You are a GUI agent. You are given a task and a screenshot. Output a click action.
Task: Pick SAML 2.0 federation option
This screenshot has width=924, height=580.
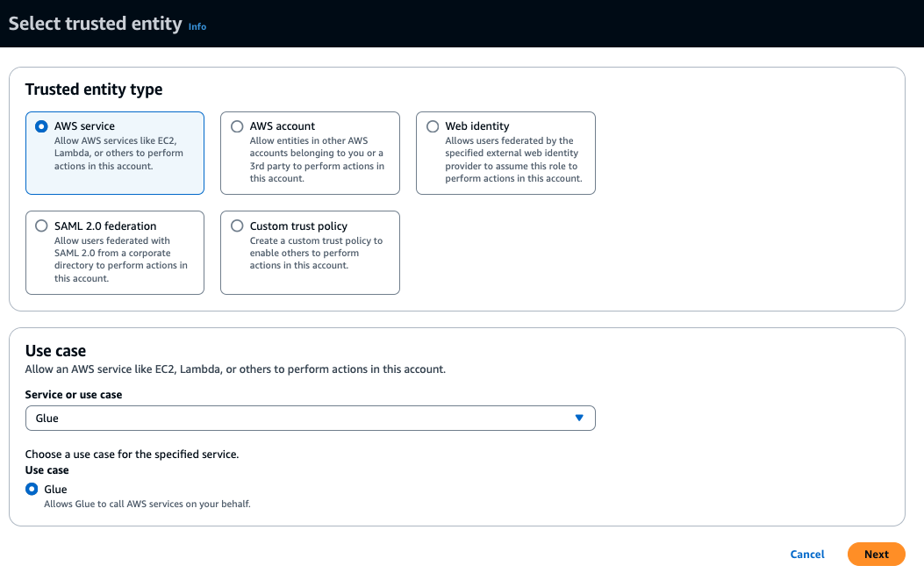click(41, 226)
